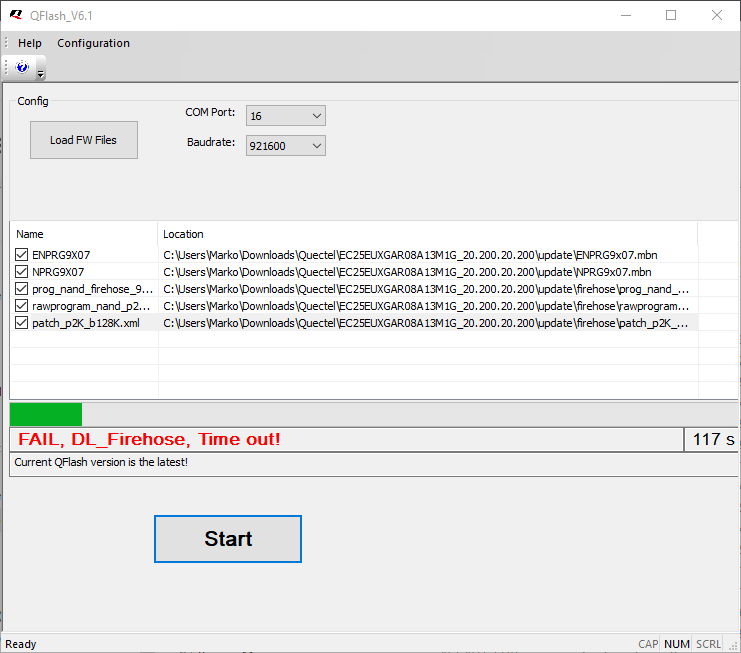This screenshot has width=741, height=653.
Task: Open the Help menu
Action: (30, 43)
